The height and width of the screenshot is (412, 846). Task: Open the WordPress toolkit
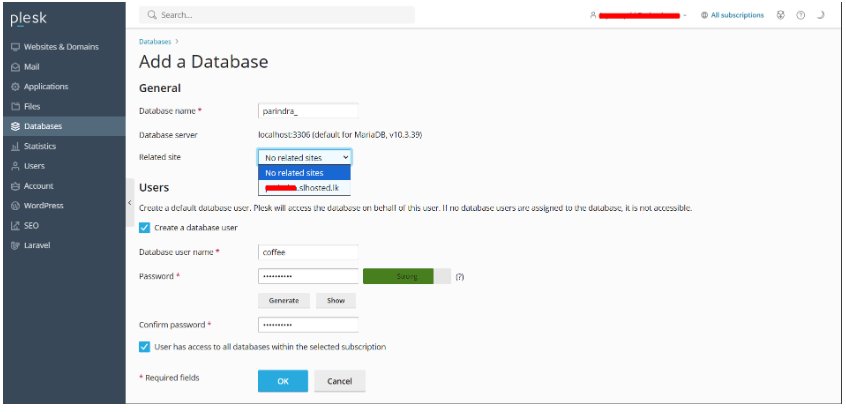(x=43, y=205)
